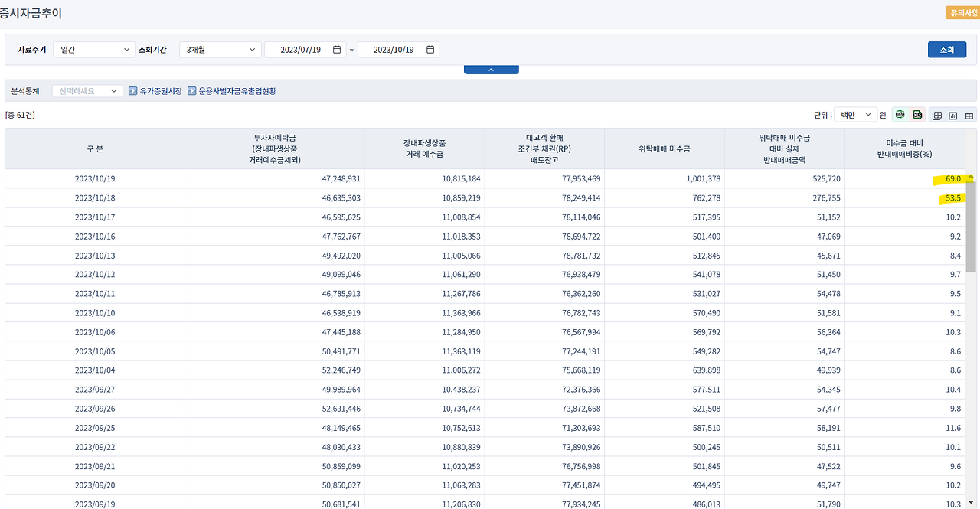
Task: Open the 유가증권시장 link
Action: 161,91
